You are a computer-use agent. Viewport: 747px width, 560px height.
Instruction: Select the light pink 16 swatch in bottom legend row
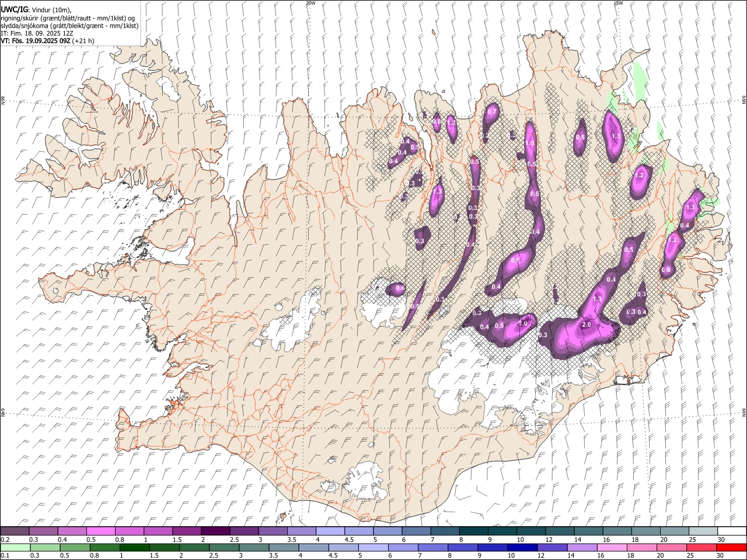coord(612,547)
